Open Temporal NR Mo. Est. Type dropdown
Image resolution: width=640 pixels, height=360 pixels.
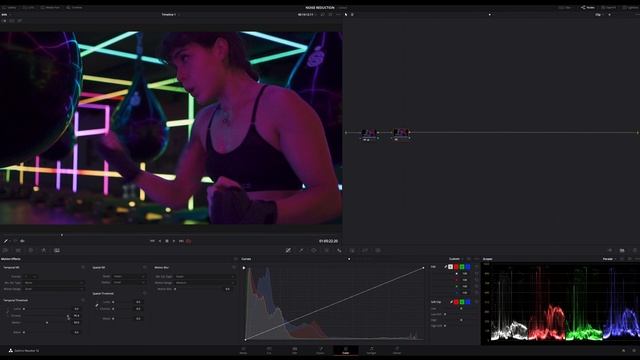54,282
